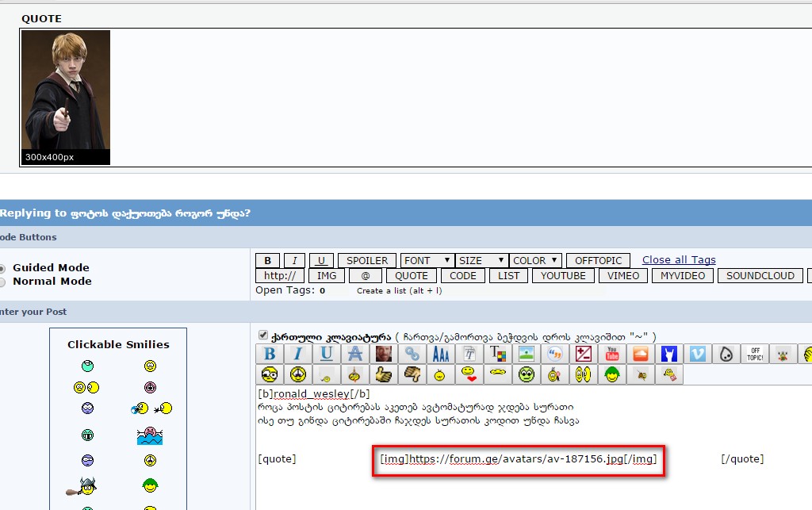This screenshot has width=812, height=510.
Task: Click the strikethrough A icon
Action: click(x=354, y=355)
